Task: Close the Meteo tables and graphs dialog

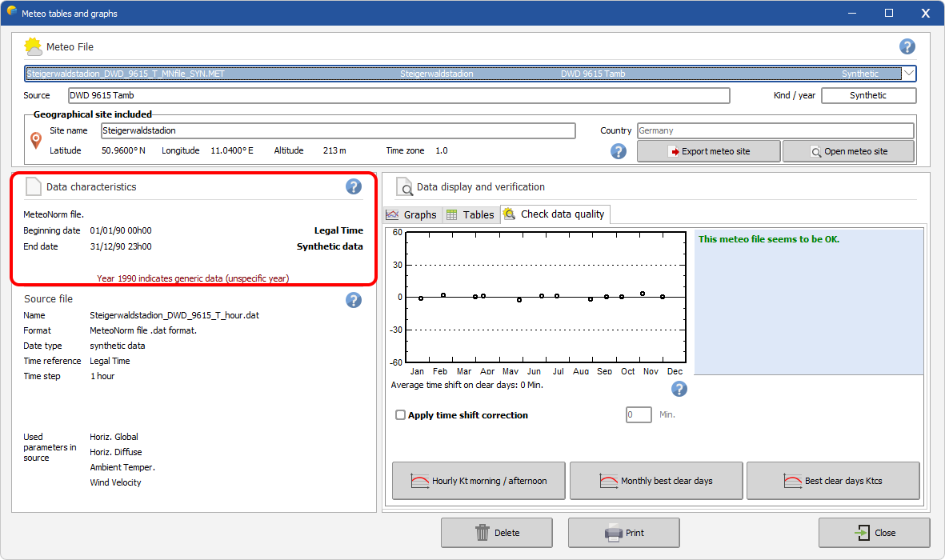Action: click(874, 533)
